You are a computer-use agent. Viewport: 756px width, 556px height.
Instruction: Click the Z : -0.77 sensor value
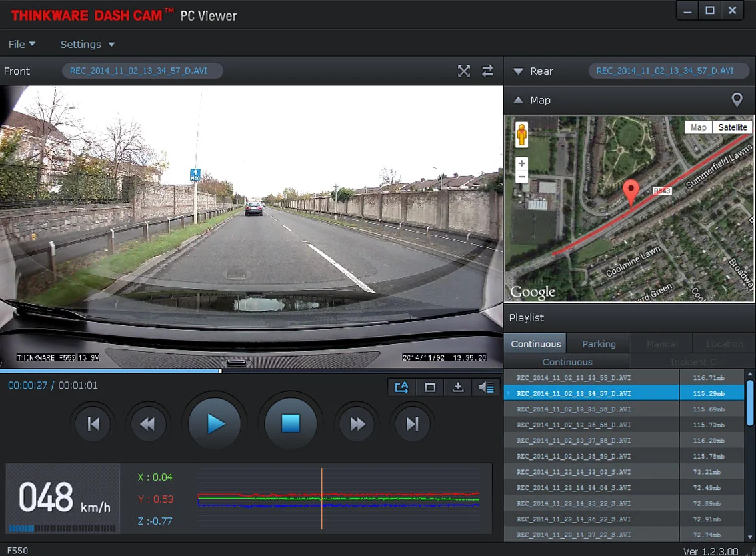coord(155,521)
